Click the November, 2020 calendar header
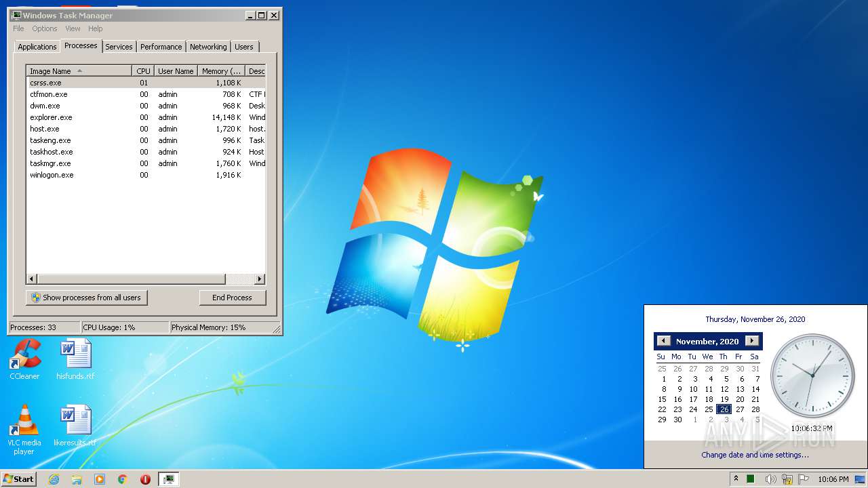 (x=707, y=341)
